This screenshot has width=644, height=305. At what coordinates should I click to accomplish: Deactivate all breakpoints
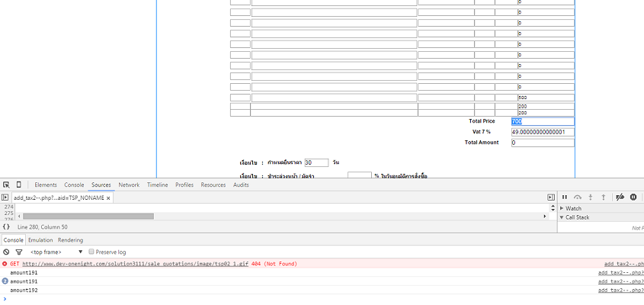[620, 197]
